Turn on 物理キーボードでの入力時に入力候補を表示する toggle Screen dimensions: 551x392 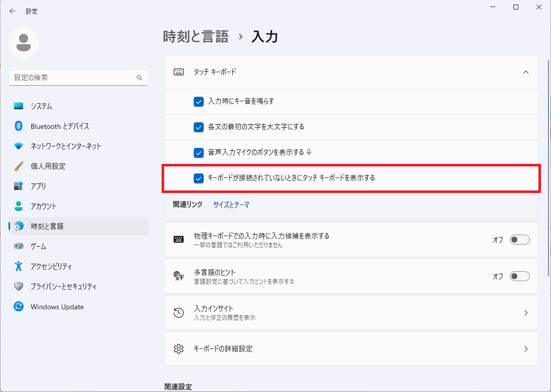coord(519,240)
